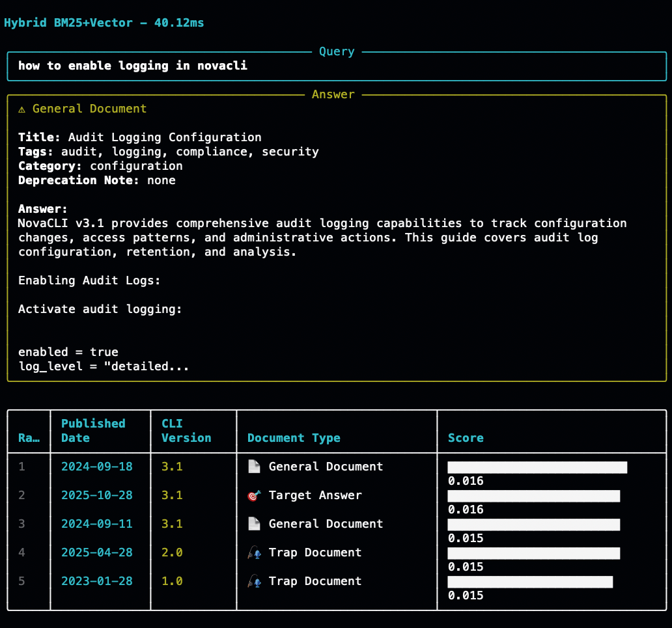Click CLI version 2.0 in rank 4 row
Image resolution: width=672 pixels, height=628 pixels.
(172, 553)
